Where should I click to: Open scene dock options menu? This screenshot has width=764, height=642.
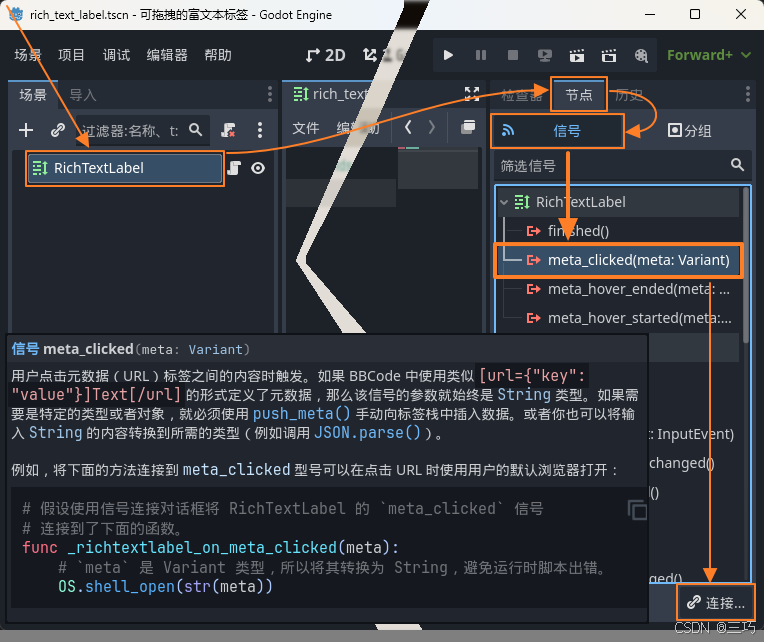[269, 94]
